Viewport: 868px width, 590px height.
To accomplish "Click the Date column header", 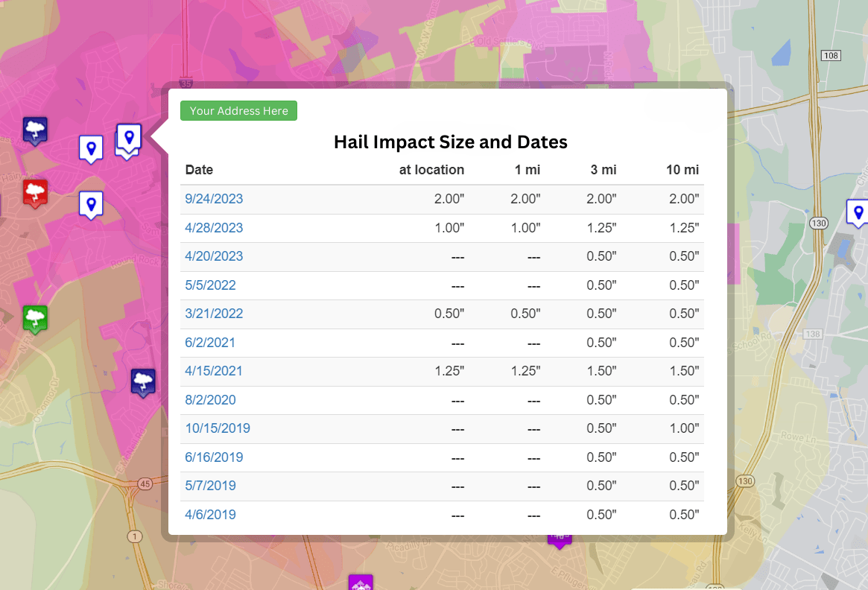I will click(x=199, y=170).
